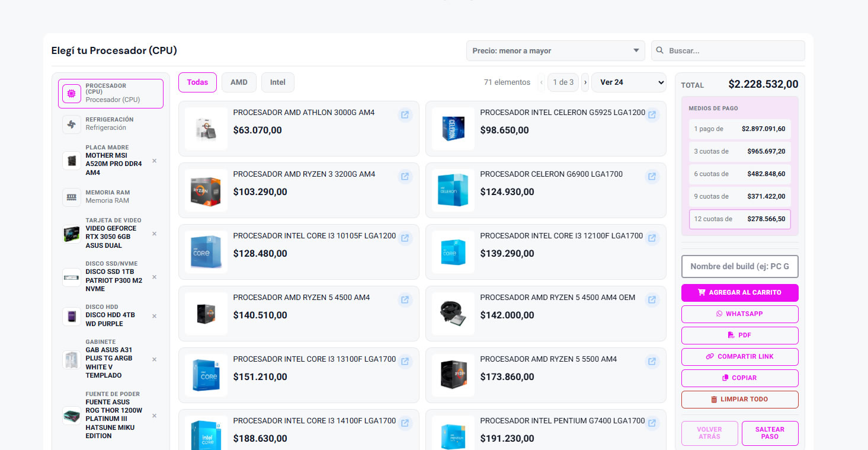Image resolution: width=868 pixels, height=450 pixels.
Task: Click the $128.480,00 price
Action: (x=260, y=253)
